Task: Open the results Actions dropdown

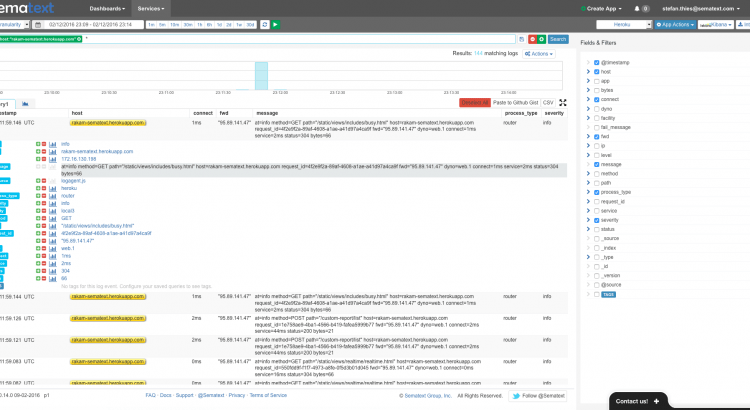Action: (x=539, y=54)
